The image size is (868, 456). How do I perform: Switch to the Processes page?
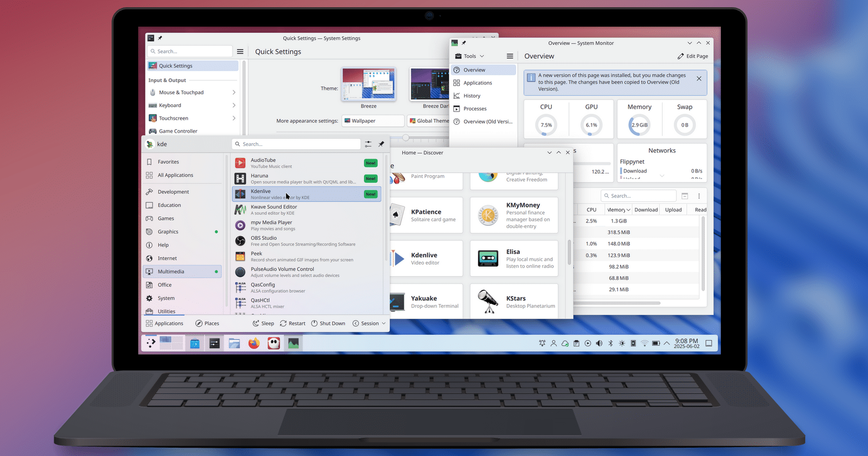[475, 109]
